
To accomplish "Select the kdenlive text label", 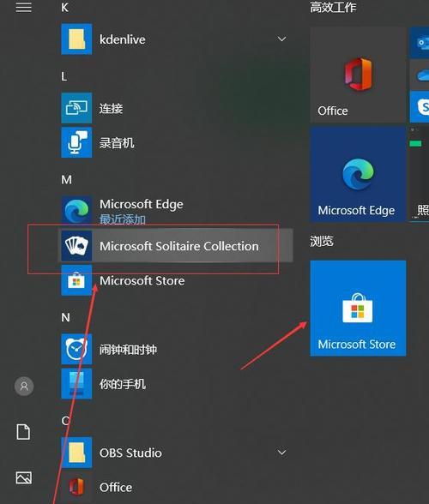I will 123,39.
